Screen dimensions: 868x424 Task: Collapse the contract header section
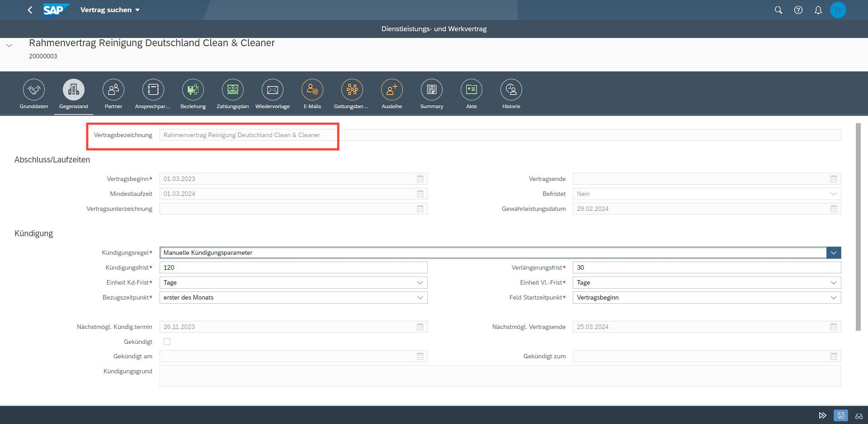pos(9,46)
